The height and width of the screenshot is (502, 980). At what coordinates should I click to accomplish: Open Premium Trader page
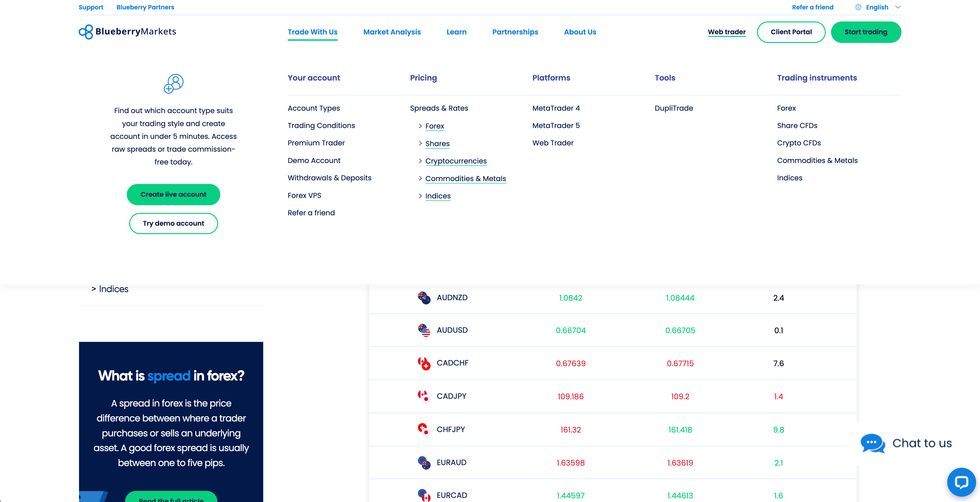(316, 143)
